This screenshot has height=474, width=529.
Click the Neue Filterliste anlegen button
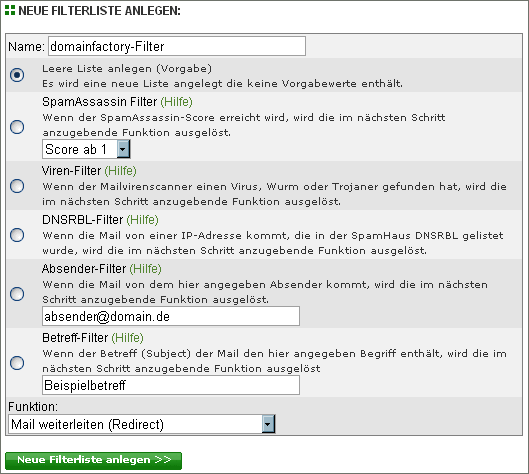click(93, 461)
